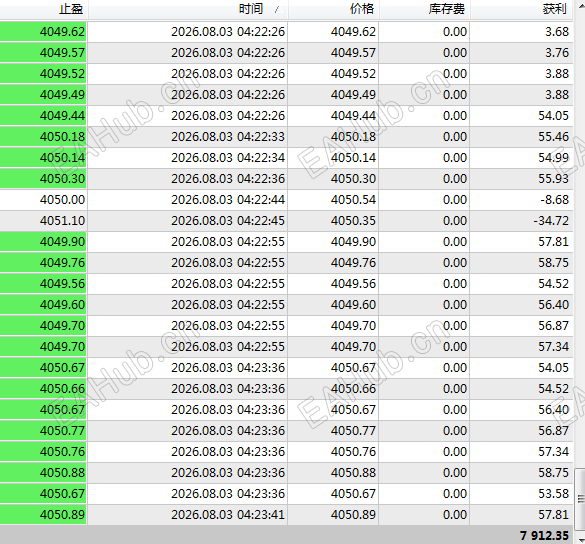Click the 库存费 column header
585x544 pixels.
[x=425, y=9]
